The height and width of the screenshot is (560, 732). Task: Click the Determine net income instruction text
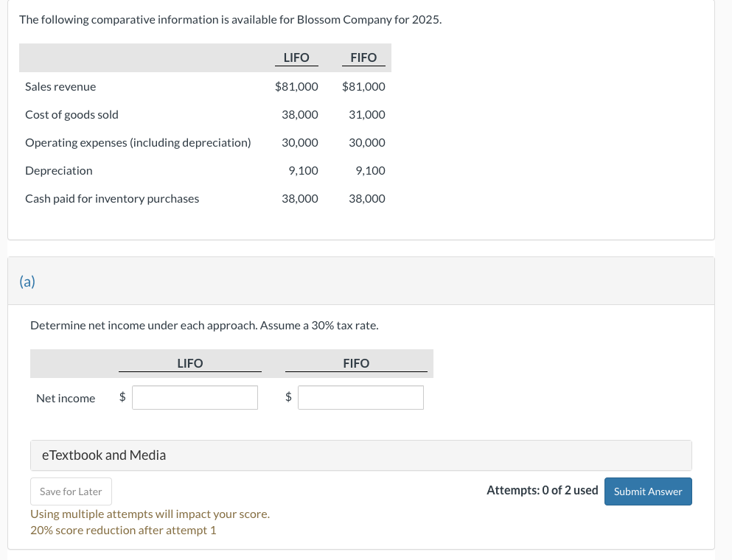204,325
